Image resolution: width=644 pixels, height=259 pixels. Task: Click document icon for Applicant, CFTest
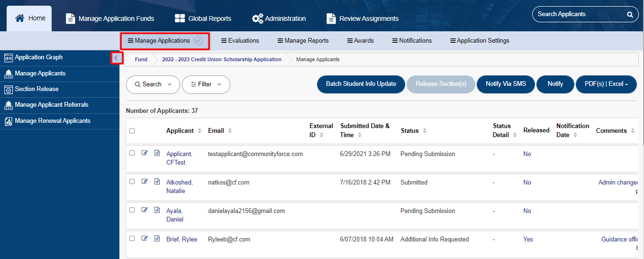(x=157, y=153)
